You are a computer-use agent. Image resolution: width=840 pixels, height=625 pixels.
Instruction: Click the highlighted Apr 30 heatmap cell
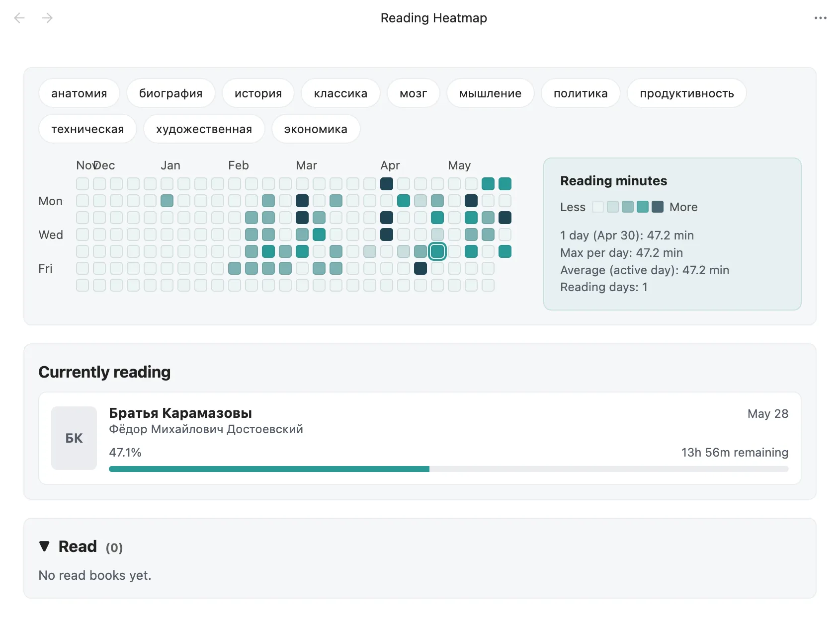coord(437,251)
